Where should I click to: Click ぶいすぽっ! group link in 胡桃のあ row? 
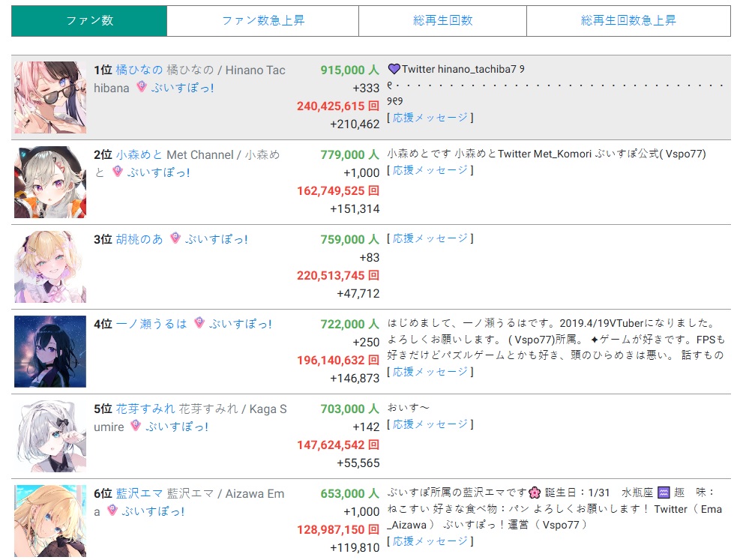[x=217, y=239]
